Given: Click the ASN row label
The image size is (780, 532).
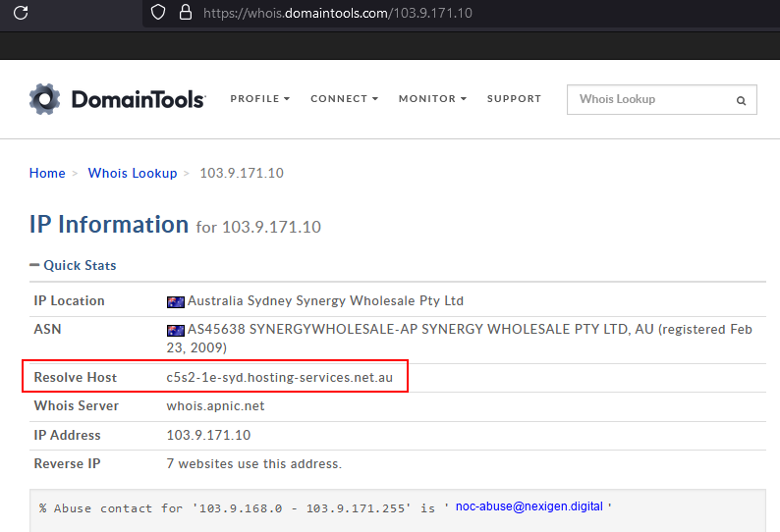Looking at the screenshot, I should 47,329.
